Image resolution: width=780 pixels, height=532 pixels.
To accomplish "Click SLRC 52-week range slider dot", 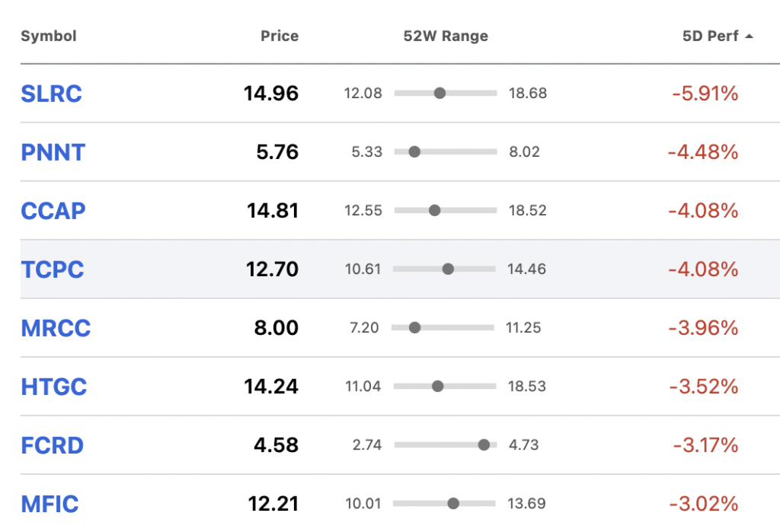I will tap(440, 93).
